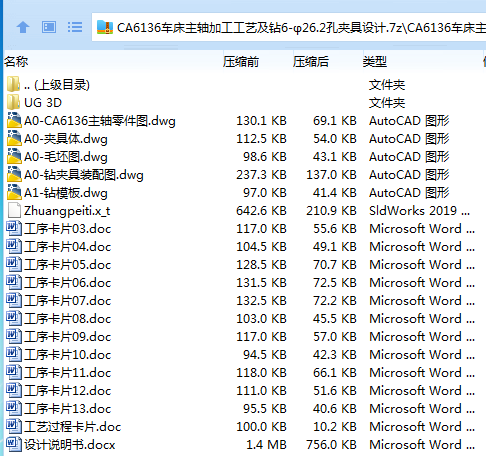Select the Zhuangpeiti.x_t blank file icon

tap(14, 210)
